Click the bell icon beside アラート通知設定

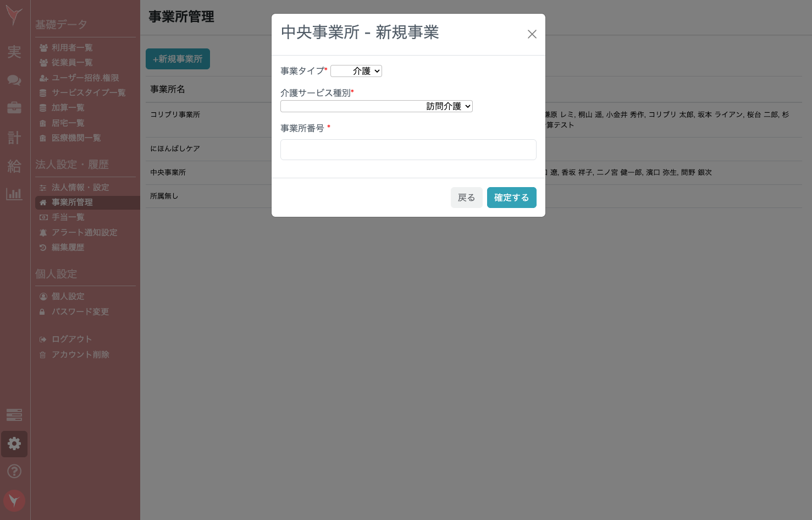pos(43,232)
